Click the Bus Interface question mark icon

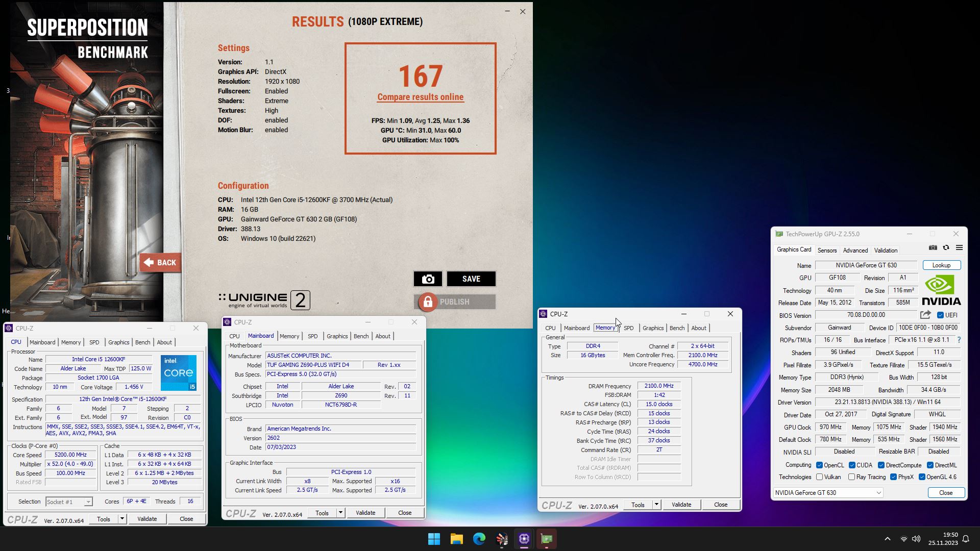[959, 340]
